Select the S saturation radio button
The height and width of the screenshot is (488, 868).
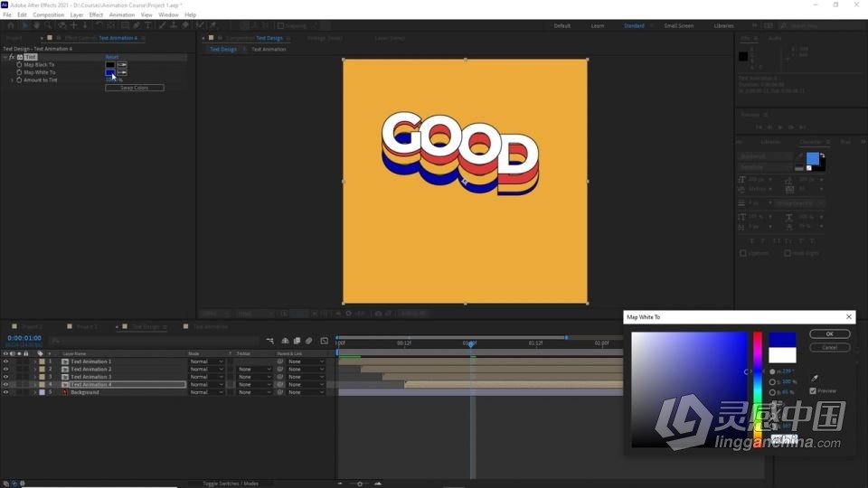(772, 382)
